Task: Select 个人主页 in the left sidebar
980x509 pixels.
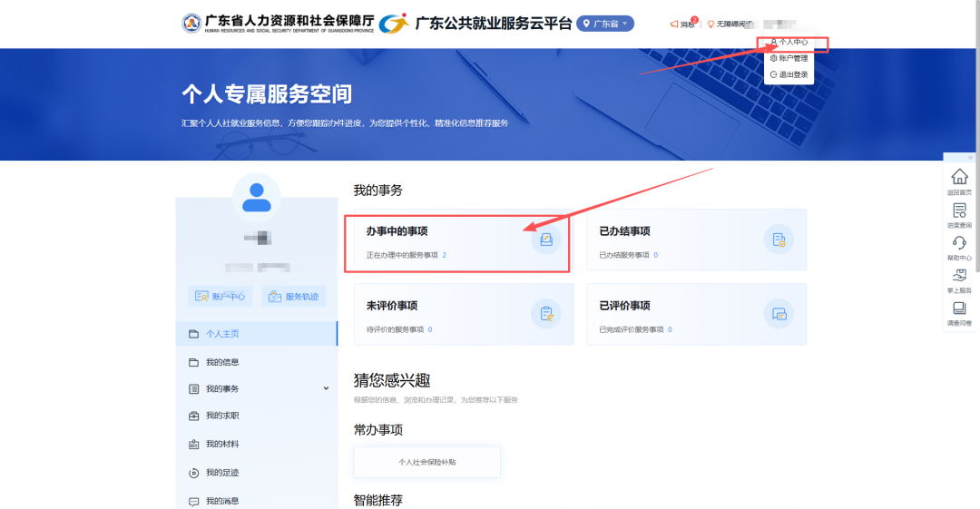Action: click(256, 333)
